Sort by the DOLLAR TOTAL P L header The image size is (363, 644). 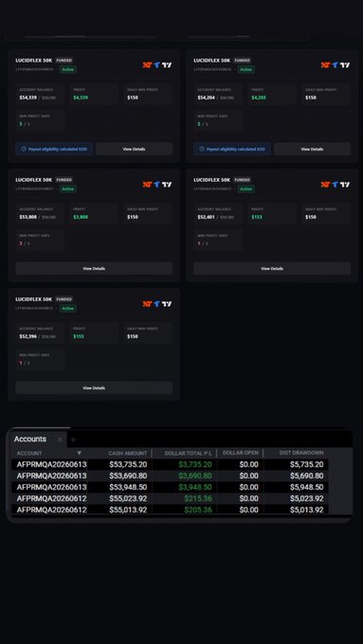click(189, 454)
